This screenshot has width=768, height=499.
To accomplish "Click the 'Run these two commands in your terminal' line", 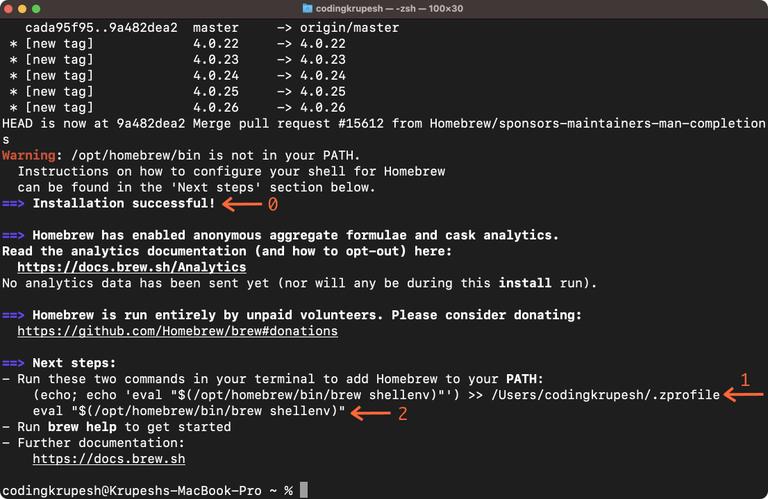I will tap(273, 379).
